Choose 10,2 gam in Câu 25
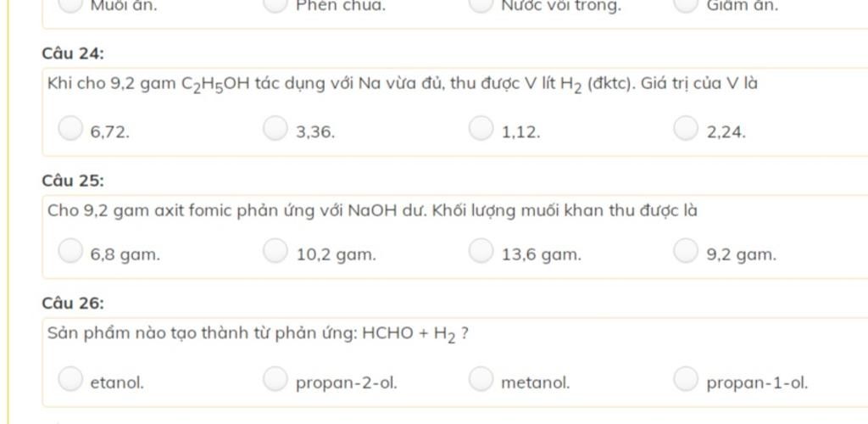 (275, 250)
